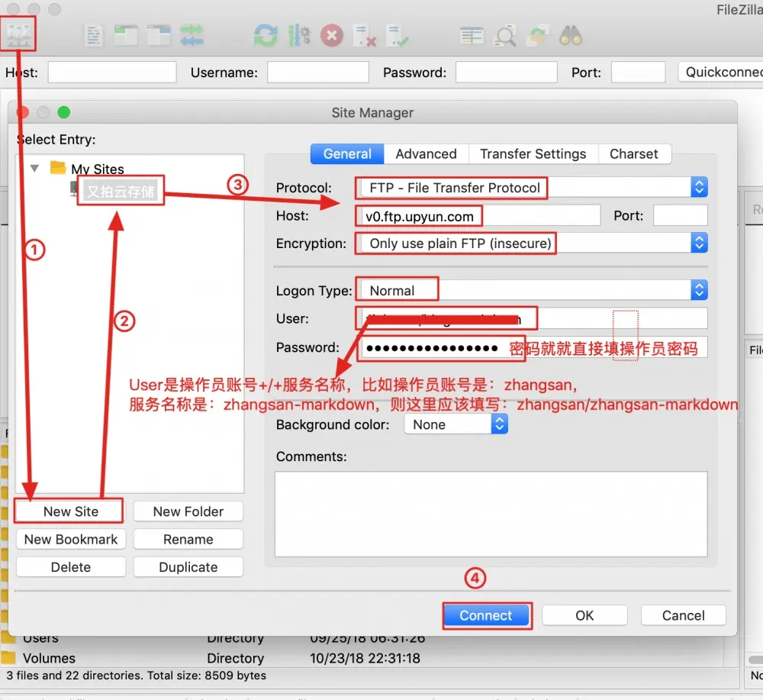
Task: Toggle the transfer queue display icon
Action: pos(192,36)
